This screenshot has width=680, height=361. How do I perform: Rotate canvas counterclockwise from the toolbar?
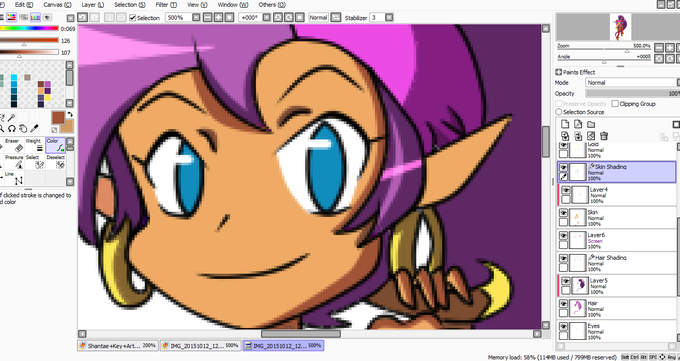click(x=278, y=17)
